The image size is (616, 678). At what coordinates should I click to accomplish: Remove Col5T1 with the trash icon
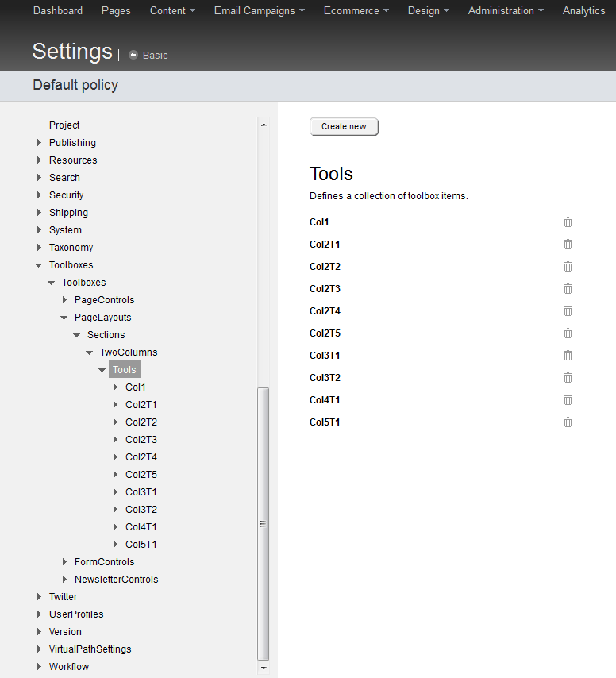coord(568,422)
